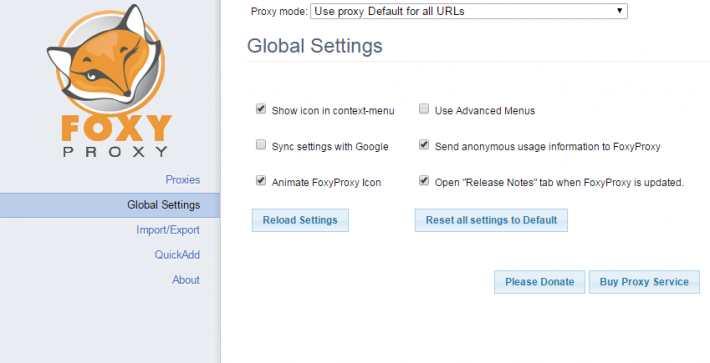Image resolution: width=710 pixels, height=363 pixels.
Task: Click the 'Proxy mode:' label
Action: tap(279, 11)
